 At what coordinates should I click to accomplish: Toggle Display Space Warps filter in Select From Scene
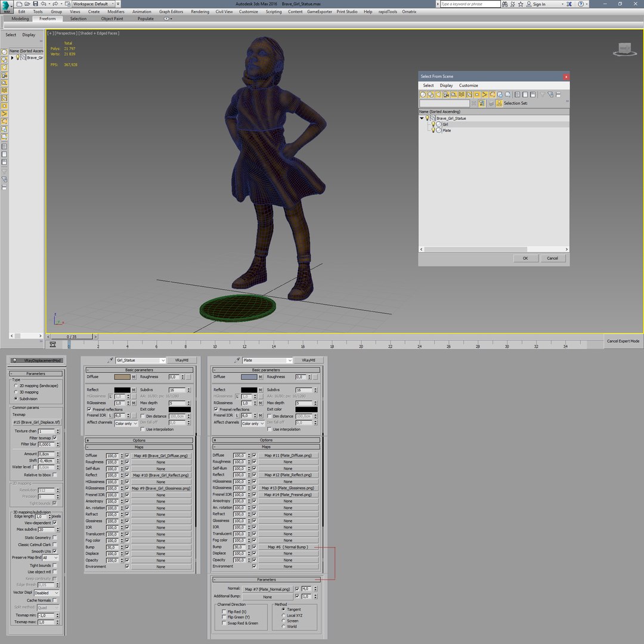coord(461,94)
